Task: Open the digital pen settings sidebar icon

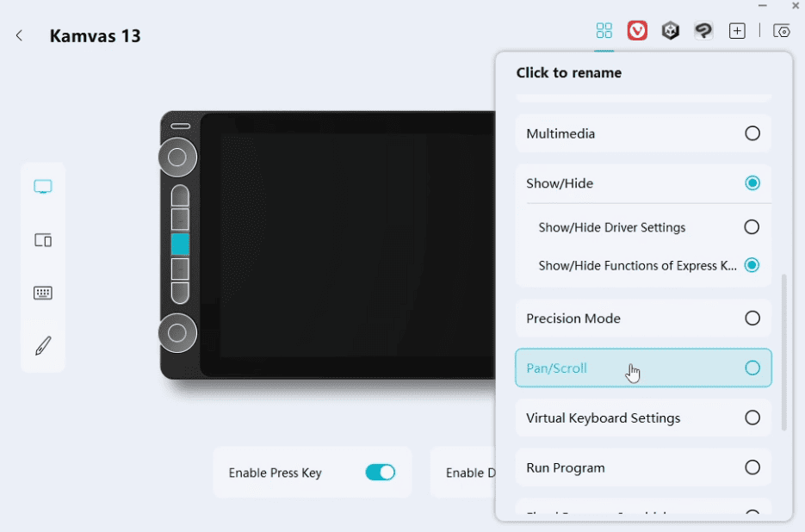Action: coord(43,346)
